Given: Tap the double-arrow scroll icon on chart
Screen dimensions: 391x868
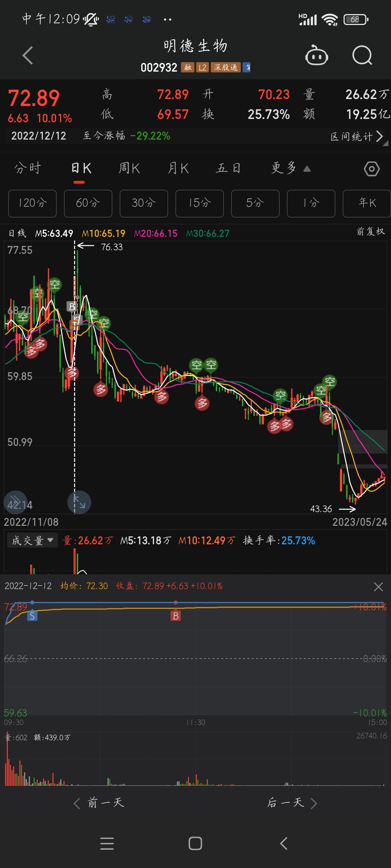Looking at the screenshot, I should (16, 502).
